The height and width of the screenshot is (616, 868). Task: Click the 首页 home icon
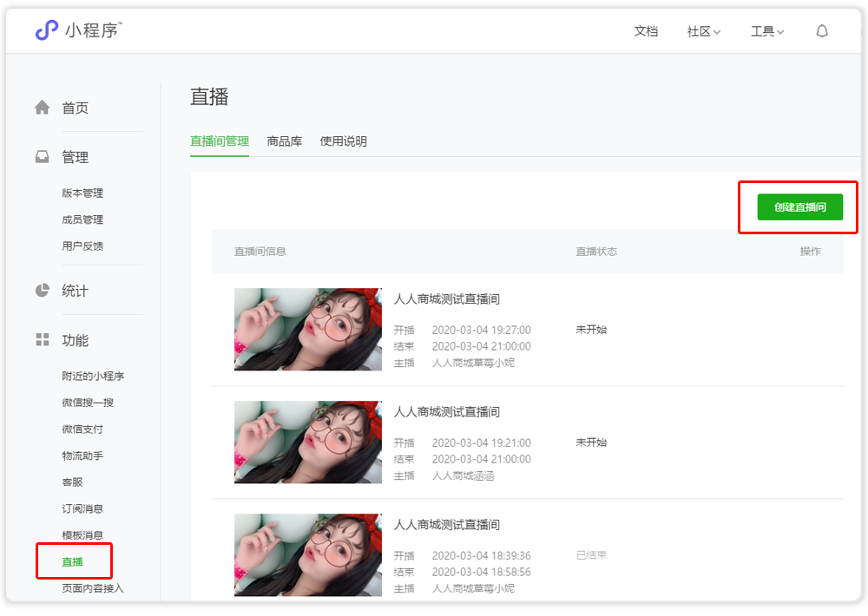tap(42, 108)
